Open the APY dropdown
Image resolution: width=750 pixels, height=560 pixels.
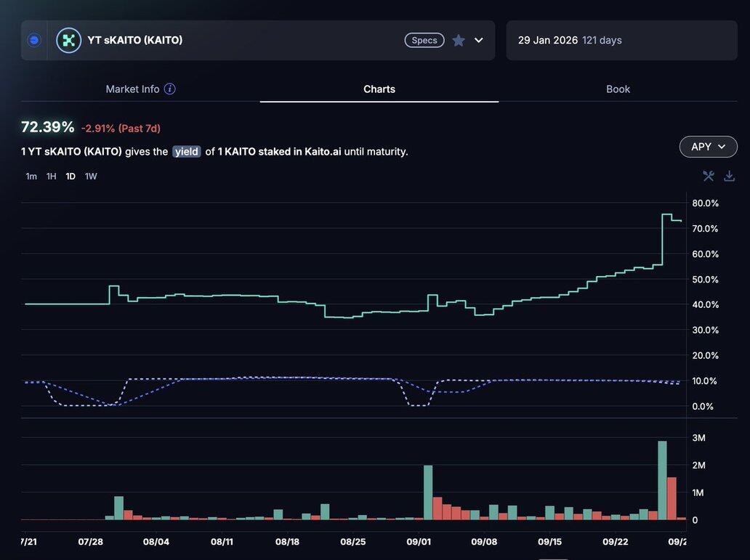click(x=708, y=147)
